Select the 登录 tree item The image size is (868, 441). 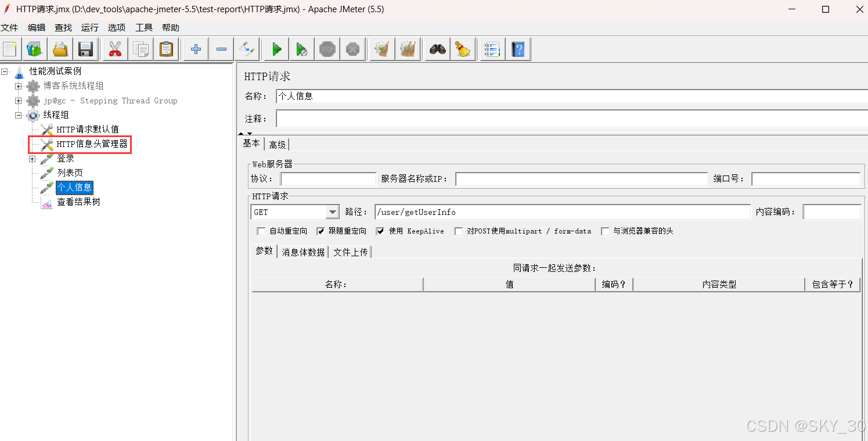point(65,159)
